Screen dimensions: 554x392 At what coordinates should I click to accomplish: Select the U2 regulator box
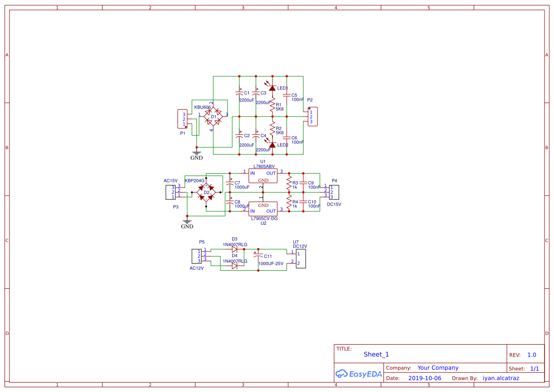pyautogui.click(x=263, y=209)
